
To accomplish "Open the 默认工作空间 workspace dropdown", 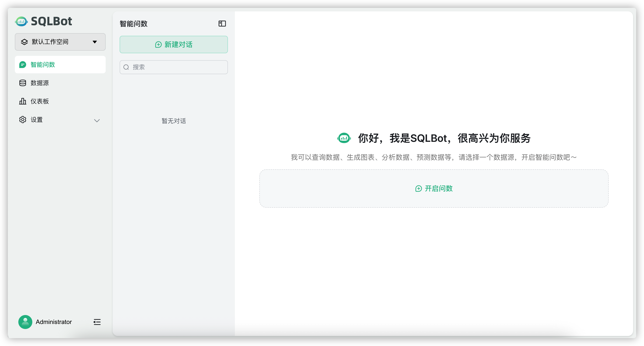I will [x=60, y=42].
